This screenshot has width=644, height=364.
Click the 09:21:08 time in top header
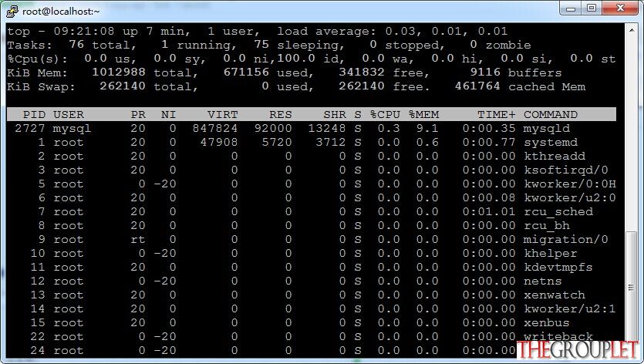[x=84, y=31]
